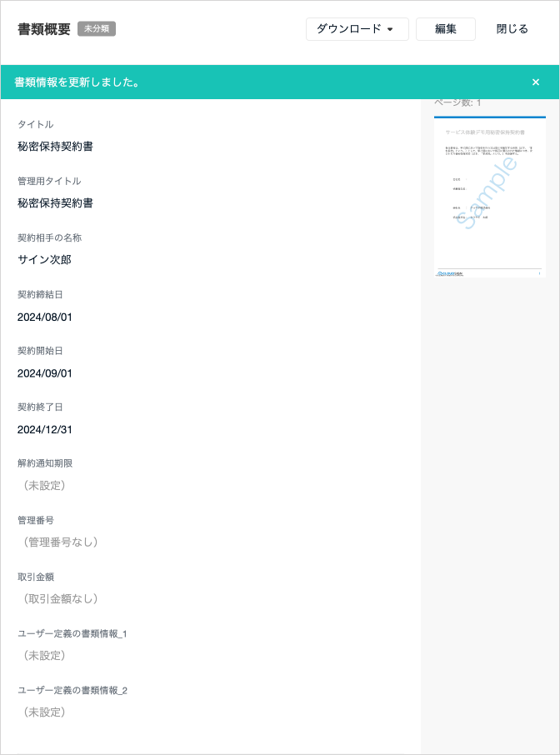Click the logo at the thumbnail's bottom
Screen dimensions: 560x755
click(450, 272)
